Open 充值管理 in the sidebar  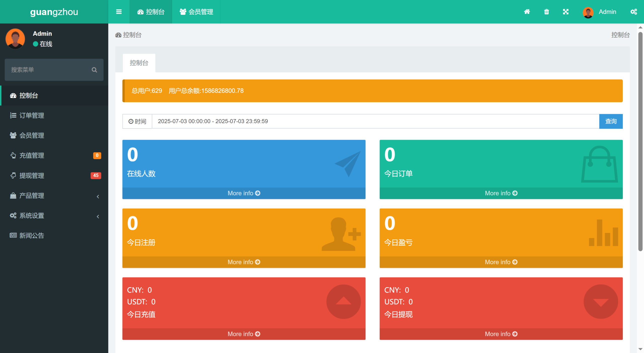point(54,156)
